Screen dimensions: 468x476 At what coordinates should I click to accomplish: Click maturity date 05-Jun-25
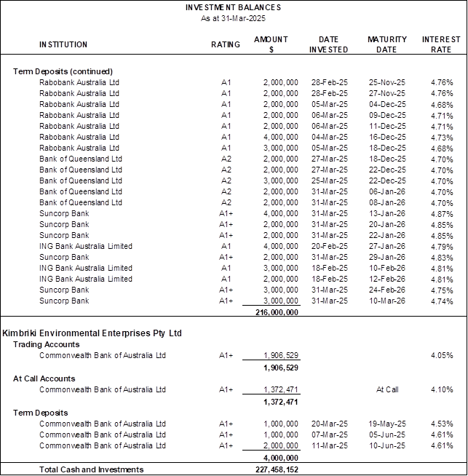coord(387,435)
